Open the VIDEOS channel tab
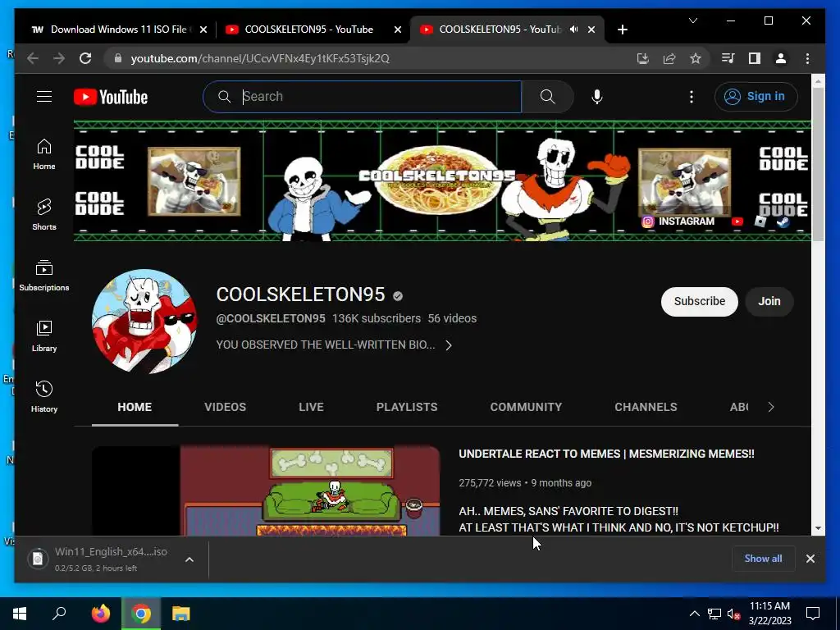Viewport: 840px width, 630px height. 225,407
